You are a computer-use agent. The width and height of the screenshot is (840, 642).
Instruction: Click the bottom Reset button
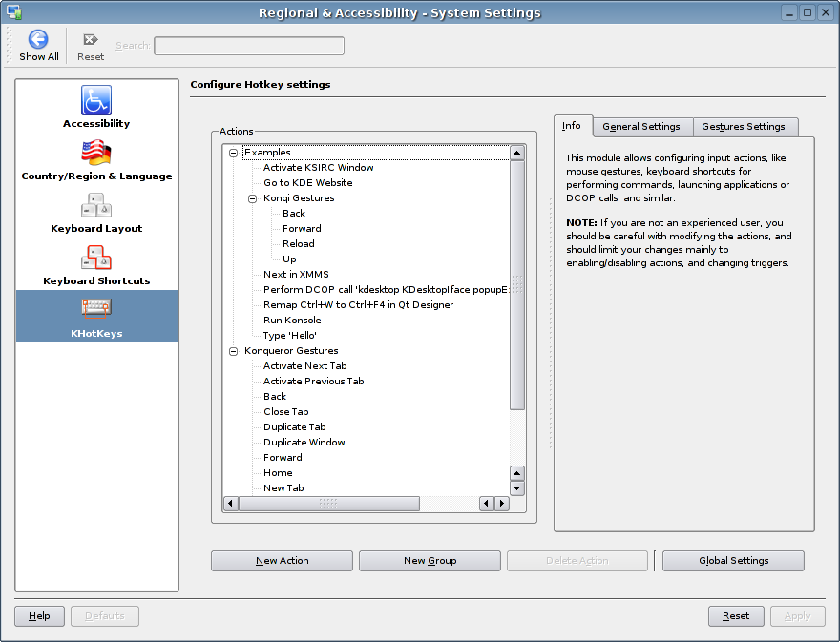tap(737, 615)
